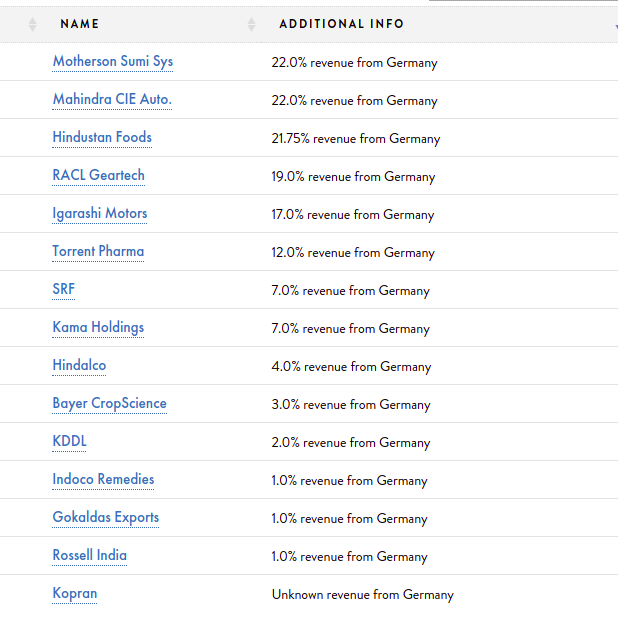Open the Hindalco stock link
Screen dimensions: 618x643
[79, 365]
